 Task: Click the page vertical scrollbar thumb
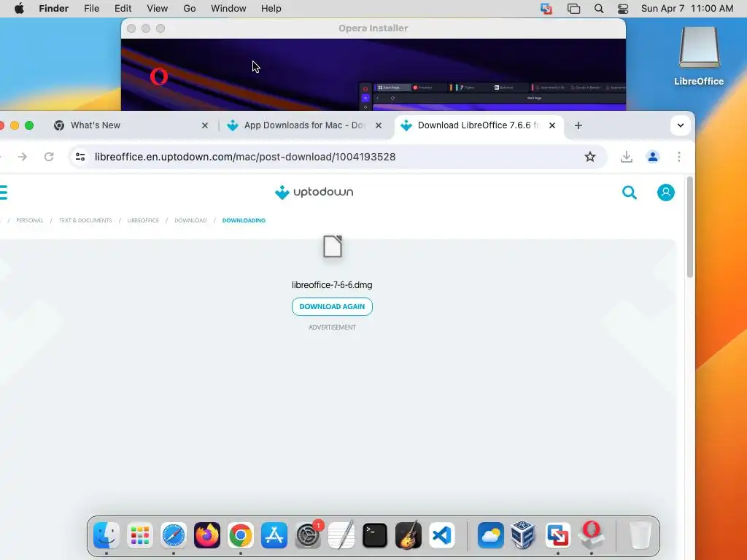point(690,227)
